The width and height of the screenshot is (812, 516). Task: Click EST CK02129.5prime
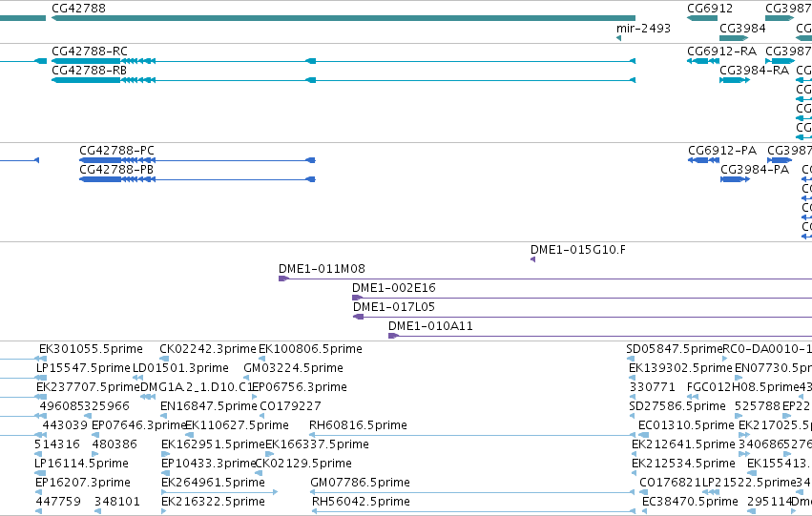(x=259, y=473)
